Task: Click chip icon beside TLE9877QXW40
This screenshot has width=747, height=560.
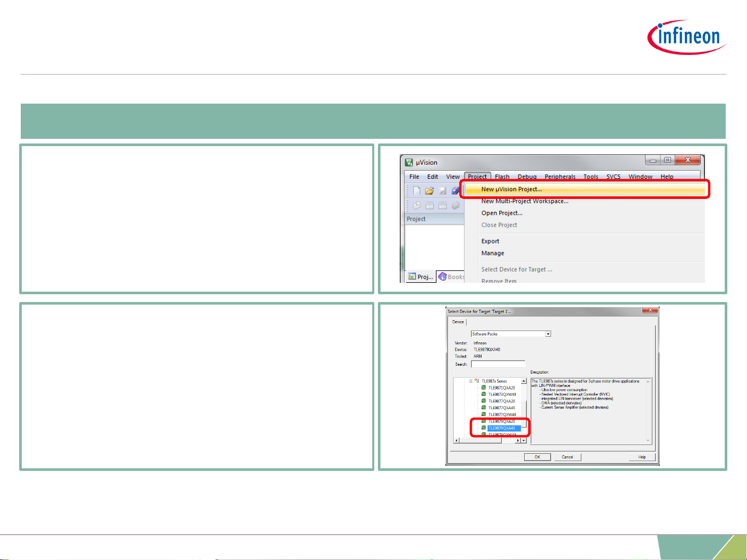Action: pyautogui.click(x=484, y=414)
